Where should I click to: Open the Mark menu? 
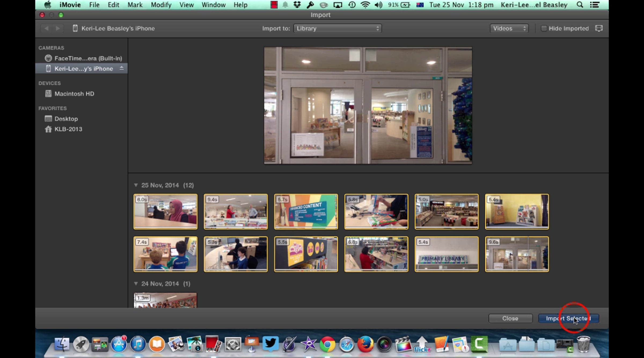point(135,5)
